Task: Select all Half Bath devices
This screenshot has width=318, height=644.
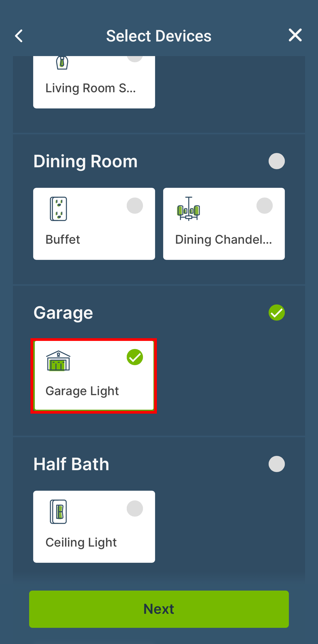Action: [277, 464]
